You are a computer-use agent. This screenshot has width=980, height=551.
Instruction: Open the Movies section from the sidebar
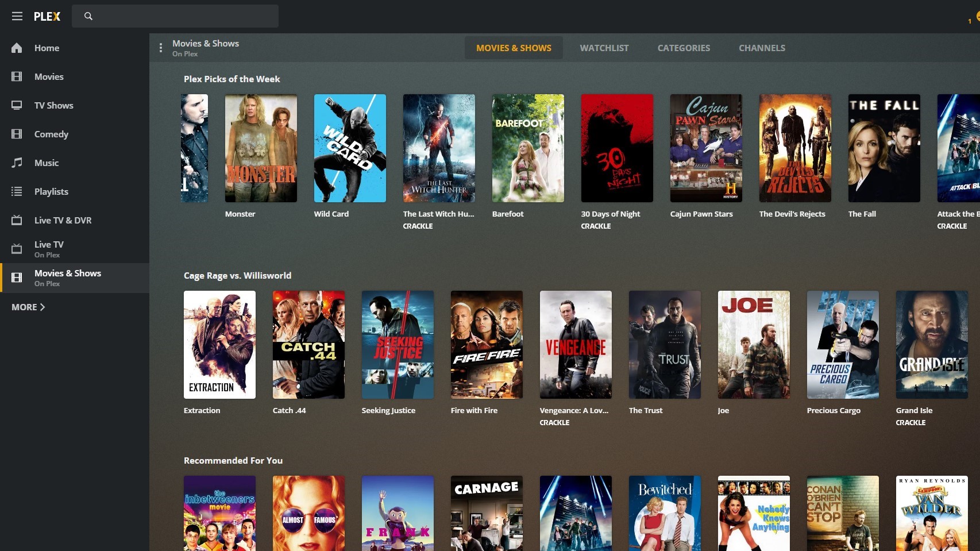(17, 76)
